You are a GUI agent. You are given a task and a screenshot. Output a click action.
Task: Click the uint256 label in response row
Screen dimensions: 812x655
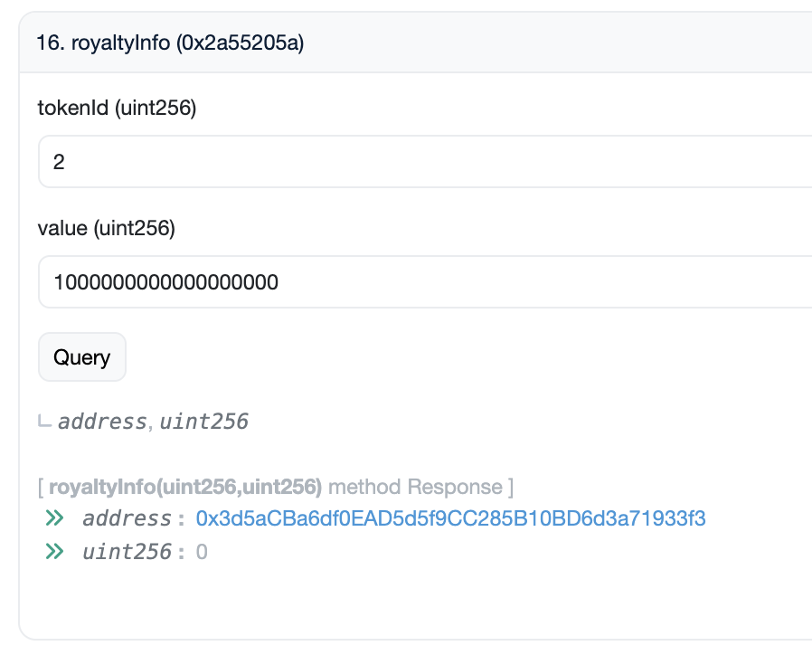point(127,551)
